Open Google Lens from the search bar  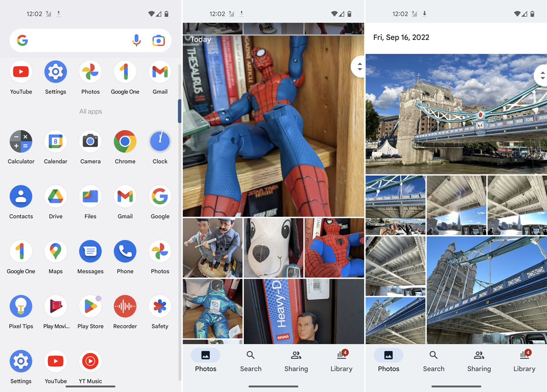point(158,41)
